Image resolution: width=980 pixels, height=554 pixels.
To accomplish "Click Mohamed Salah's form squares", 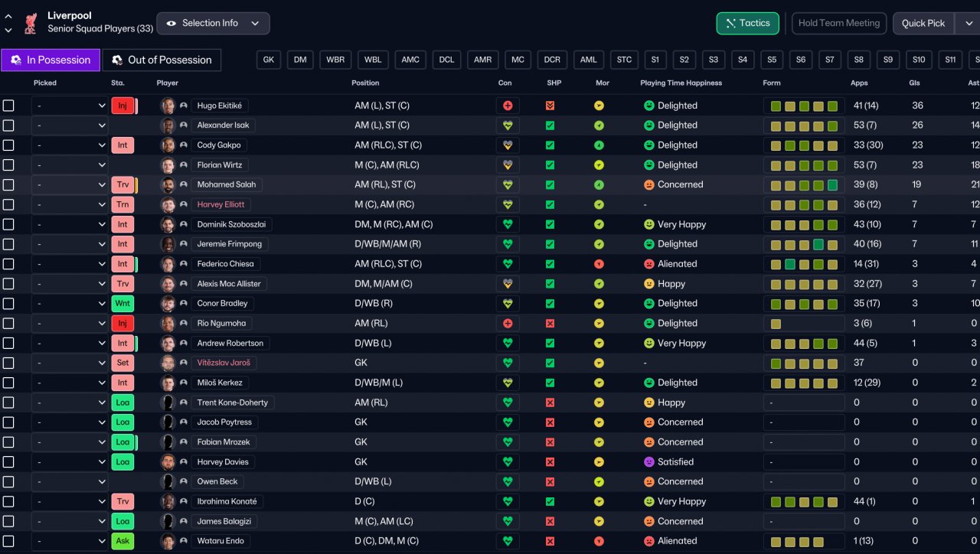I will (x=804, y=184).
